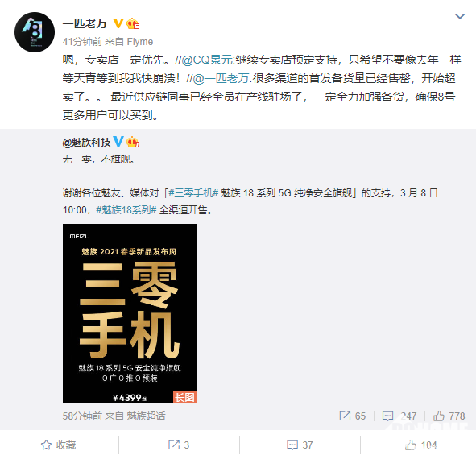476x459 pixels.
Task: Open the #魅族18系列# hashtag
Action: 126,209
